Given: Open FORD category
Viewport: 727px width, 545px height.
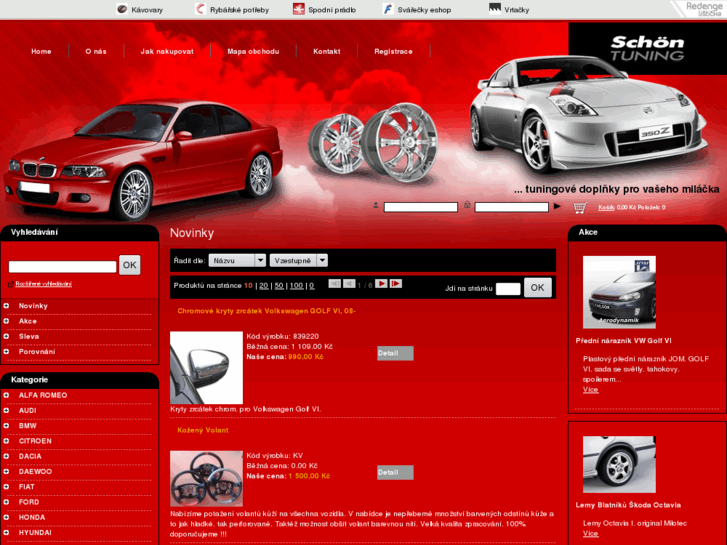Looking at the screenshot, I should point(29,502).
